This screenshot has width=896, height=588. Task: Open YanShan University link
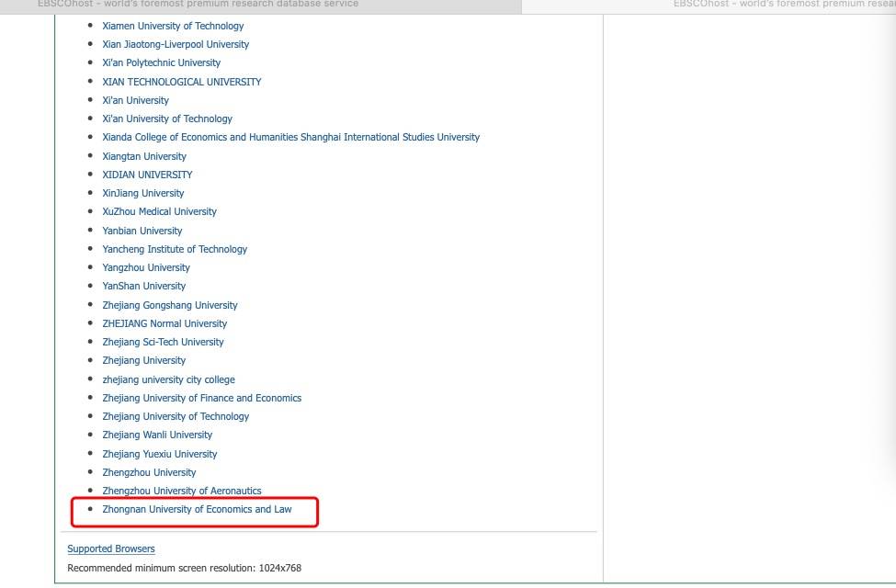[144, 286]
